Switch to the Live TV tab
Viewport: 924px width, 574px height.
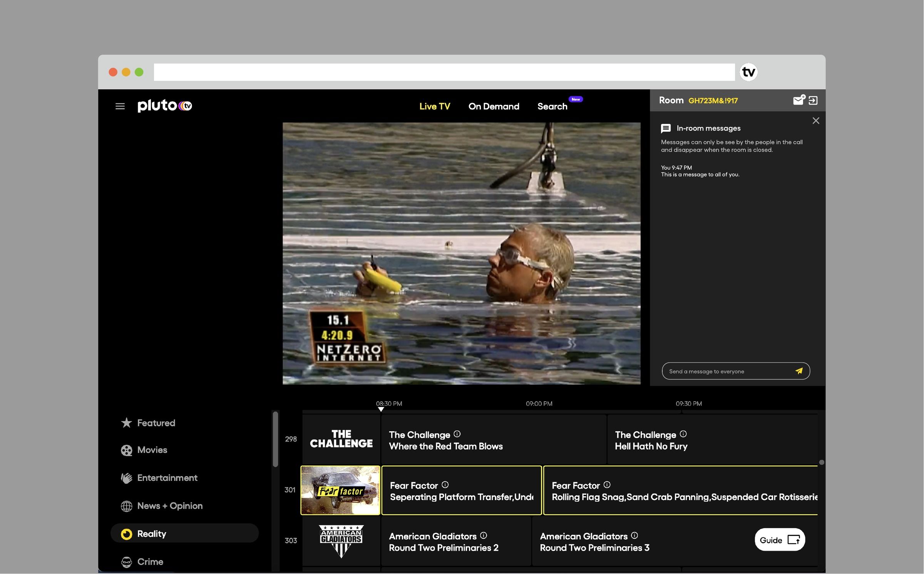[435, 107]
